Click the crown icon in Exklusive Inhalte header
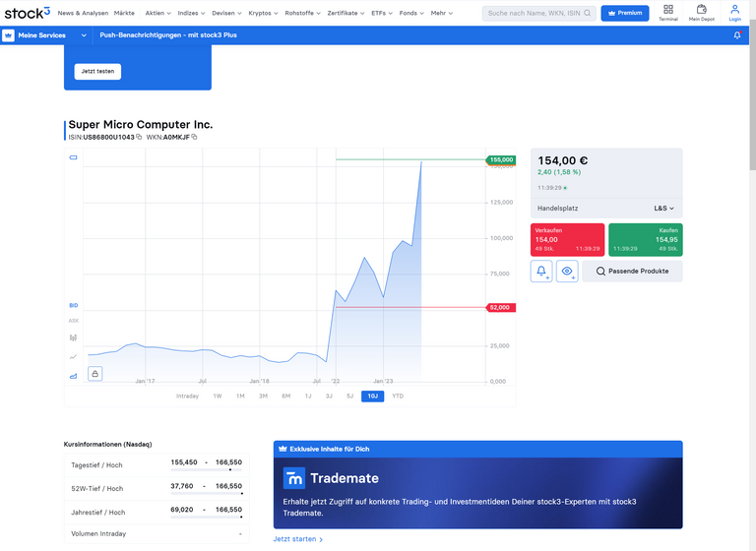Screen dimensions: 756x551 coord(283,449)
